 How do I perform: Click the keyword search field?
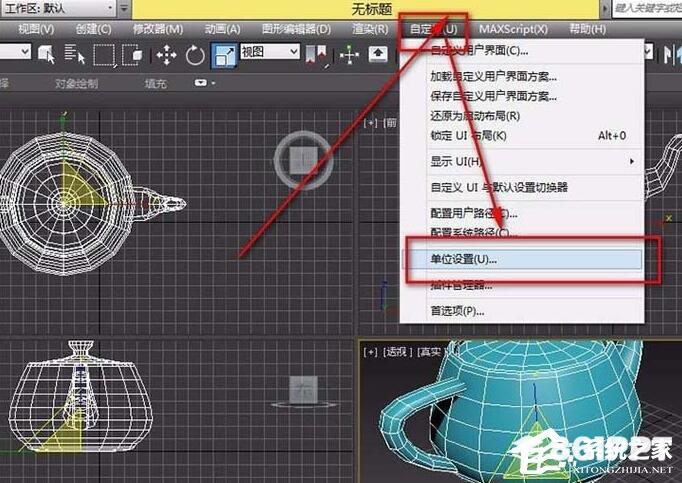click(647, 8)
